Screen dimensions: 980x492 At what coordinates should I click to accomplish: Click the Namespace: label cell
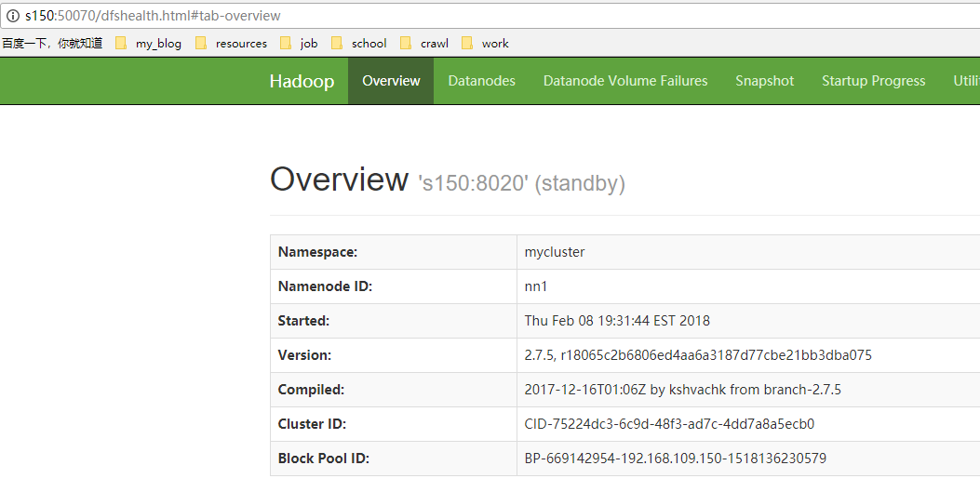[x=394, y=252]
